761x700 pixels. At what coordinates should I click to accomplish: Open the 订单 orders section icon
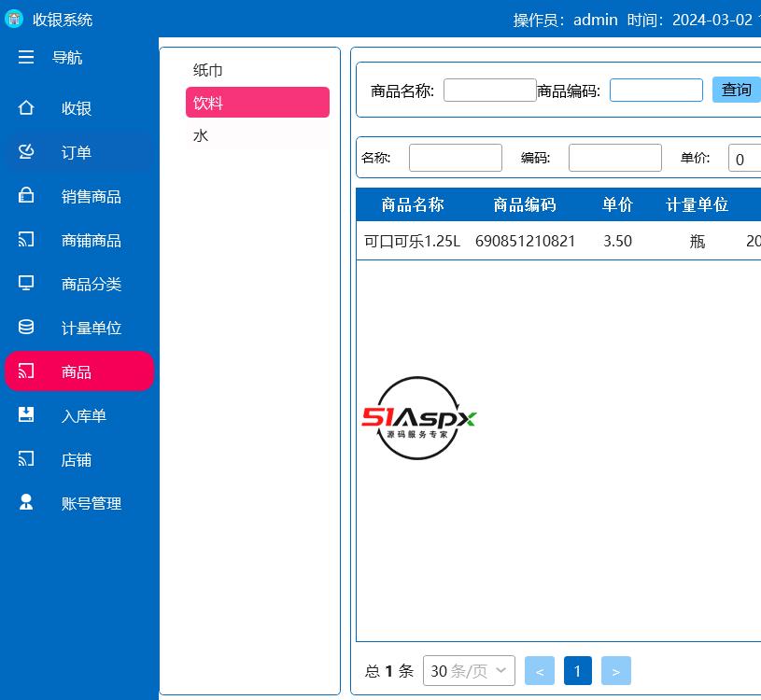point(25,152)
